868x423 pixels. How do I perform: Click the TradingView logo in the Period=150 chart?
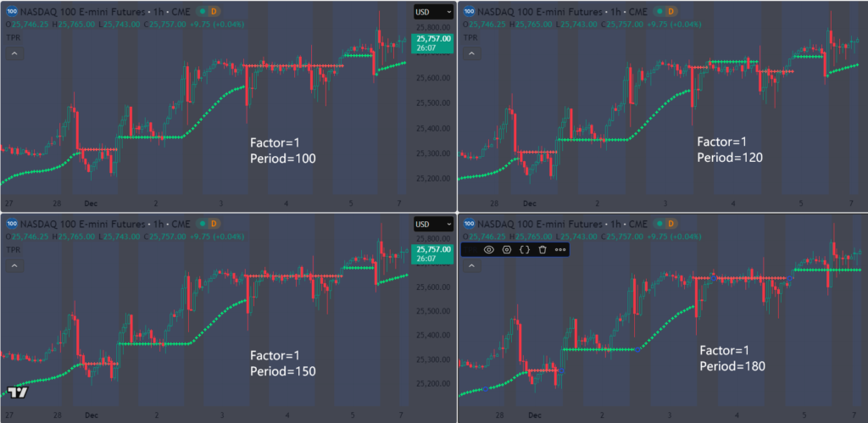coord(19,392)
